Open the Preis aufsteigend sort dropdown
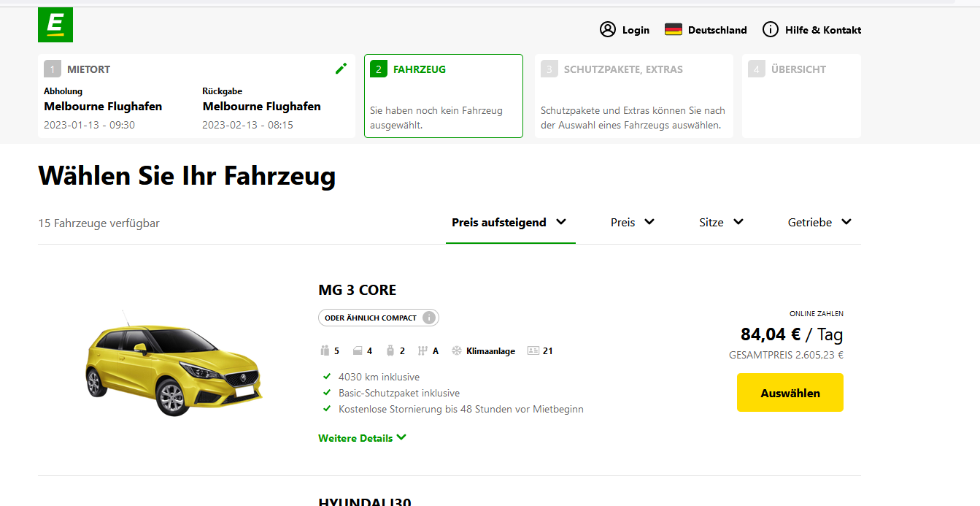980x506 pixels. point(510,223)
